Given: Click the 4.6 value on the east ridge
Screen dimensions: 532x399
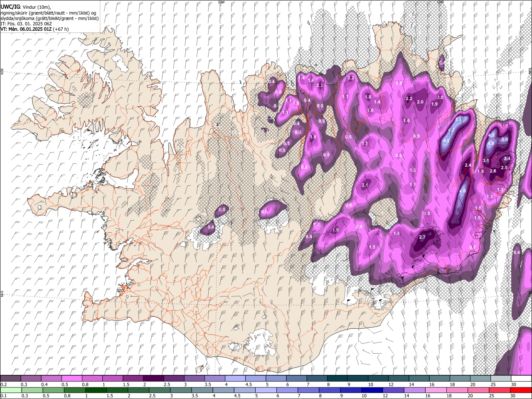Looking at the screenshot, I should coord(463,191).
